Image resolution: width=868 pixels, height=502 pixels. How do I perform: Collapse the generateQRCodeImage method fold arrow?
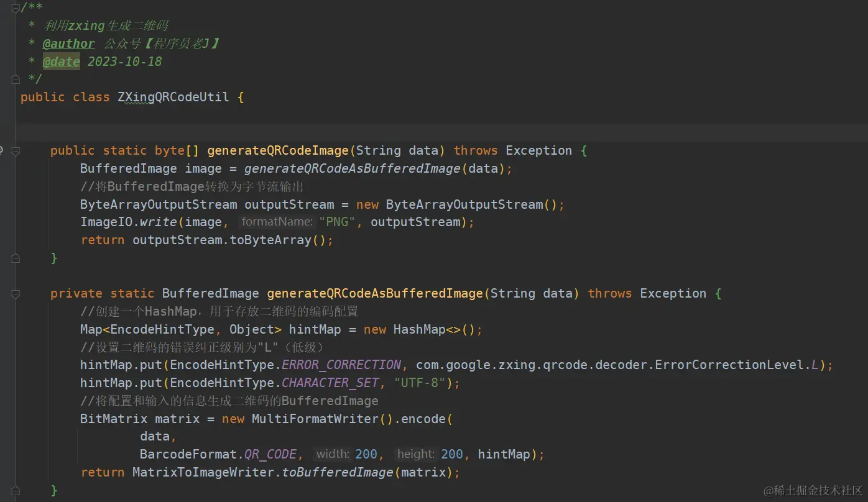point(14,150)
